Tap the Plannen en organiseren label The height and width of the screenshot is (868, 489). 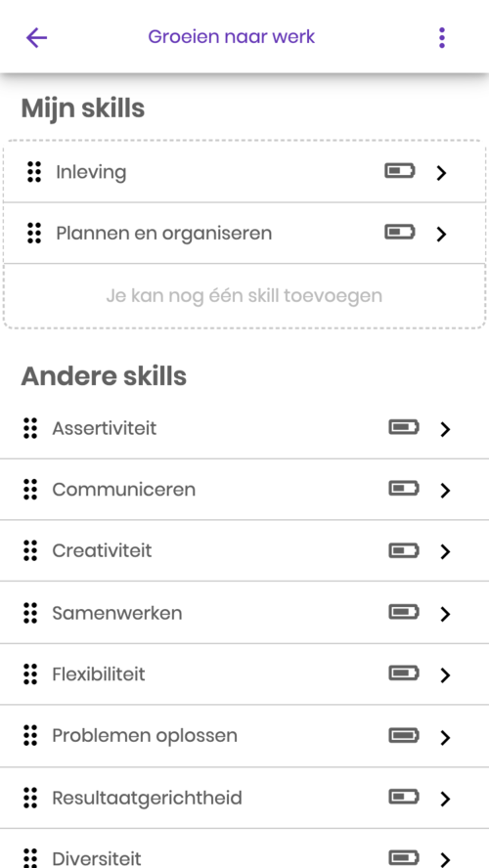(x=164, y=233)
